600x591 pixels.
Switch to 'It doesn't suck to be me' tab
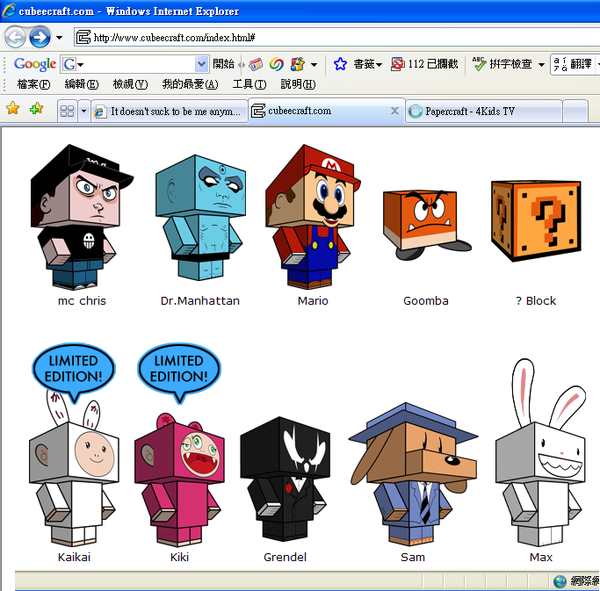point(169,111)
